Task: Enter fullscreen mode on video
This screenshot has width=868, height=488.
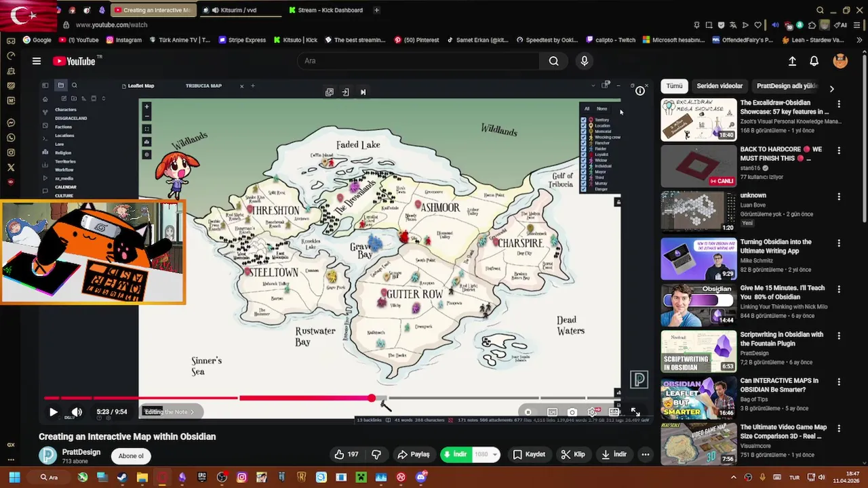Action: (x=635, y=412)
